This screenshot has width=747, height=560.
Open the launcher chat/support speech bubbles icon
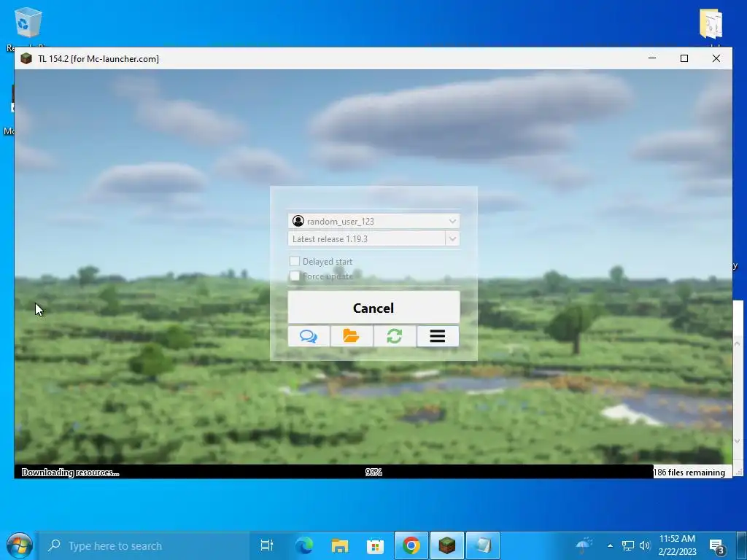coord(309,336)
